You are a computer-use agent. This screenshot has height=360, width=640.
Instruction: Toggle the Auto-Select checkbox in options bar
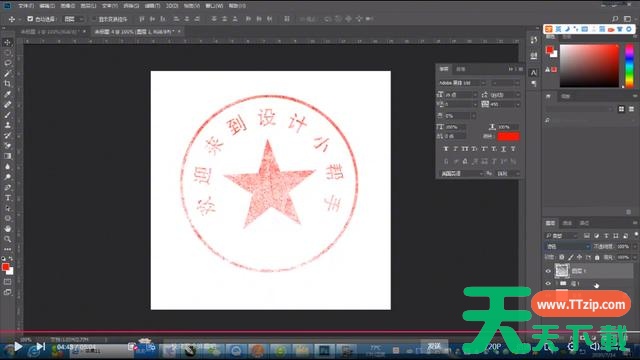(x=30, y=19)
